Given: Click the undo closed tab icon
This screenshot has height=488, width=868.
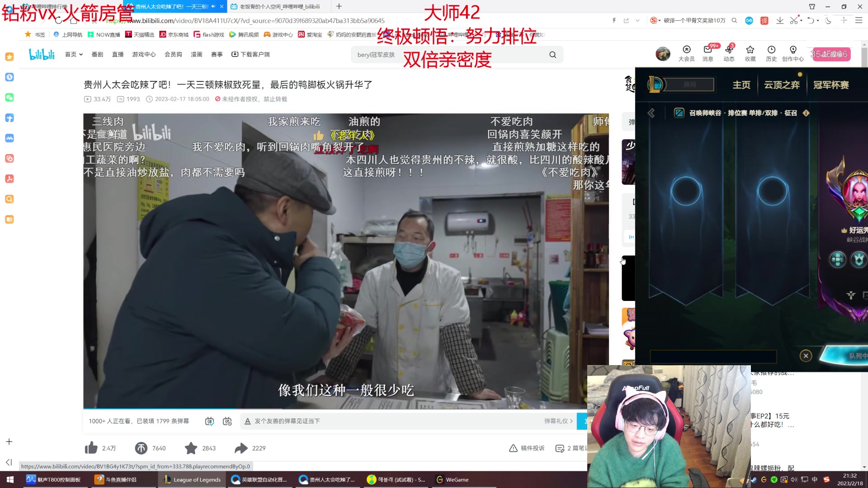Looking at the screenshot, I should [x=811, y=20].
